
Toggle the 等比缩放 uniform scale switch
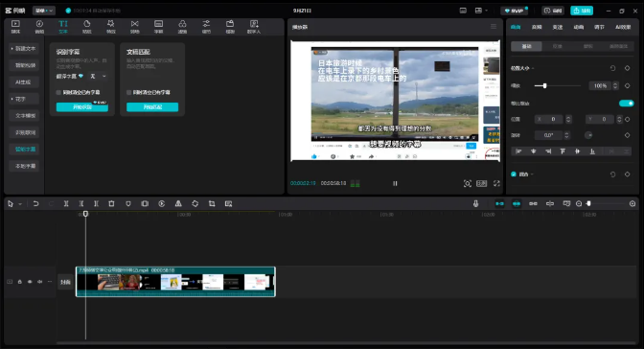click(x=627, y=104)
